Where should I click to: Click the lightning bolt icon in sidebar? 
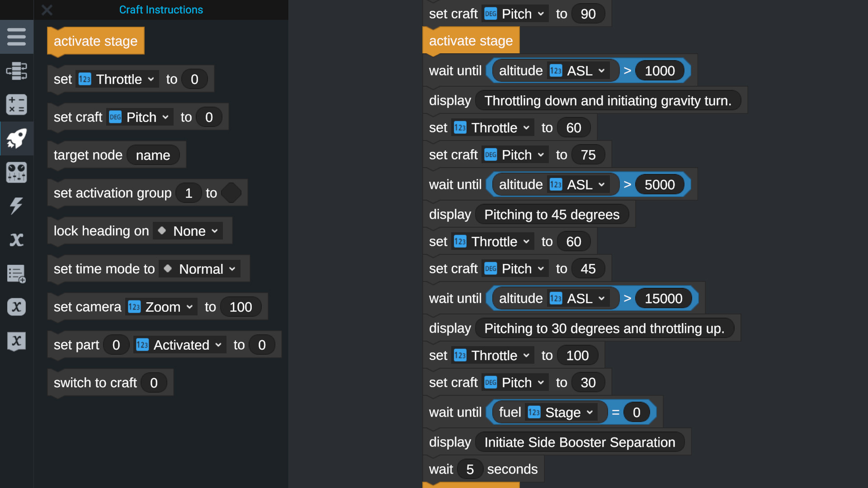pos(16,206)
